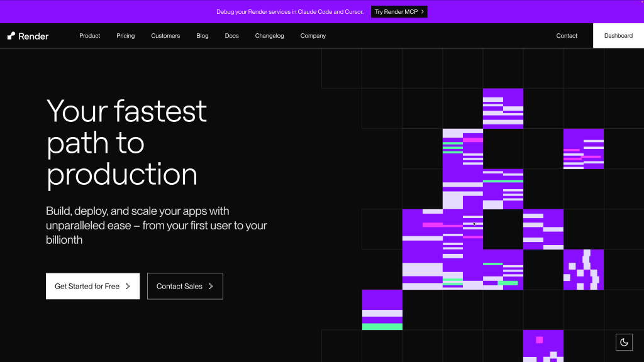Click the Contact link in header
The image size is (644, 362).
[566, 36]
